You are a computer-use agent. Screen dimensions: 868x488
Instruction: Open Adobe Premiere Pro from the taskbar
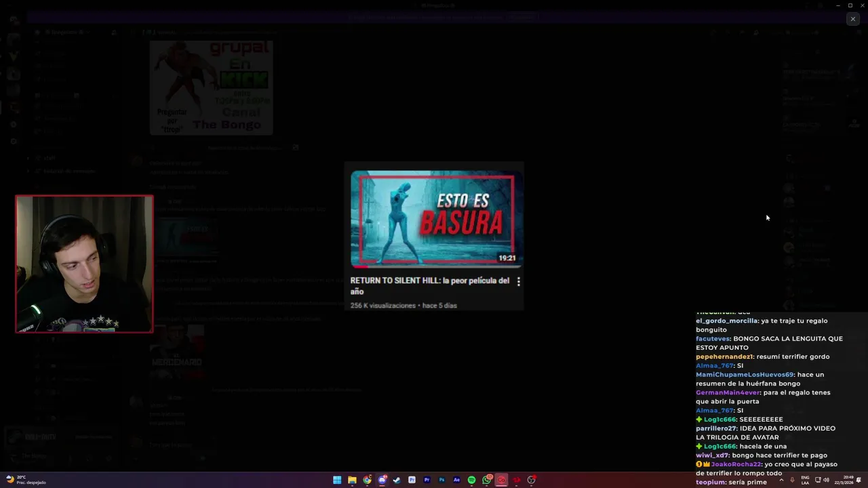pos(427,480)
